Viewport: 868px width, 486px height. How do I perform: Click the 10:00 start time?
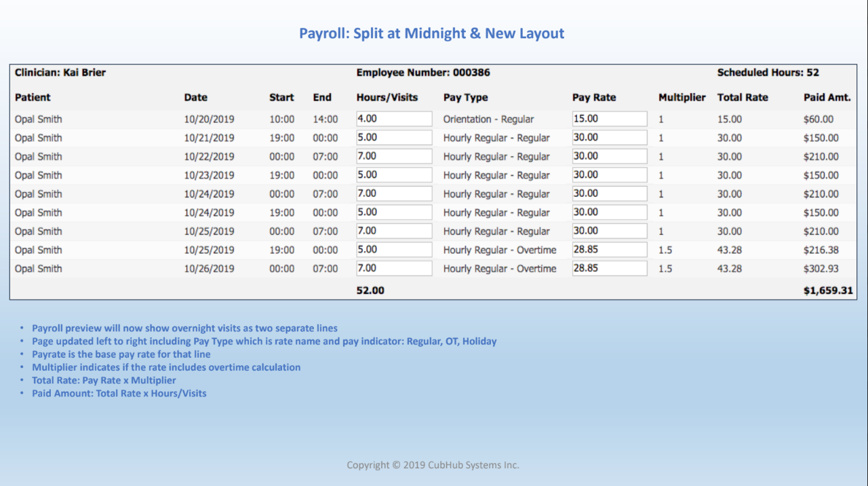pyautogui.click(x=282, y=119)
